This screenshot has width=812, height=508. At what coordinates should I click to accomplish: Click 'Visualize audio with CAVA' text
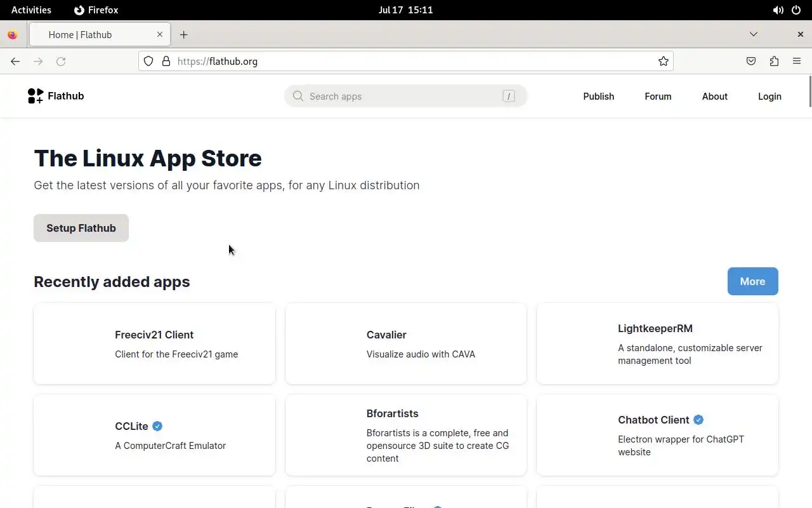[421, 354]
